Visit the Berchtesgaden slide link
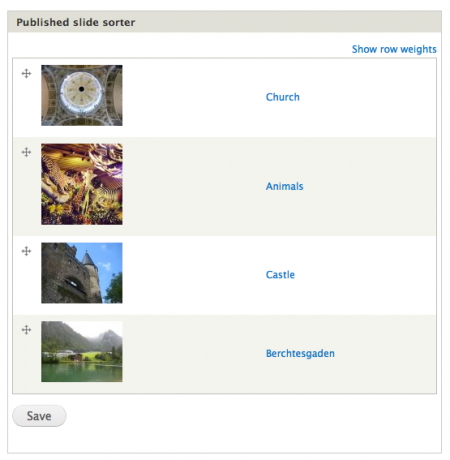The width and height of the screenshot is (450, 460). pyautogui.click(x=300, y=353)
